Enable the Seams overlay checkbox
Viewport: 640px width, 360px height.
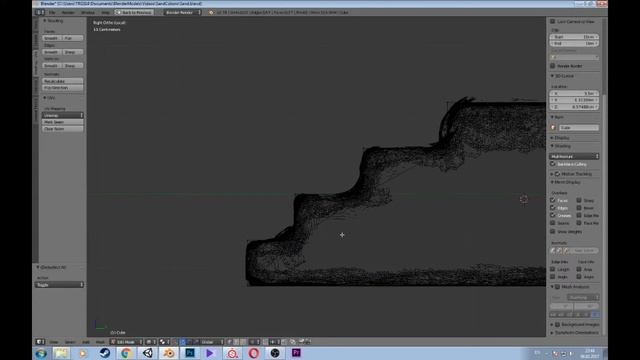click(x=553, y=223)
